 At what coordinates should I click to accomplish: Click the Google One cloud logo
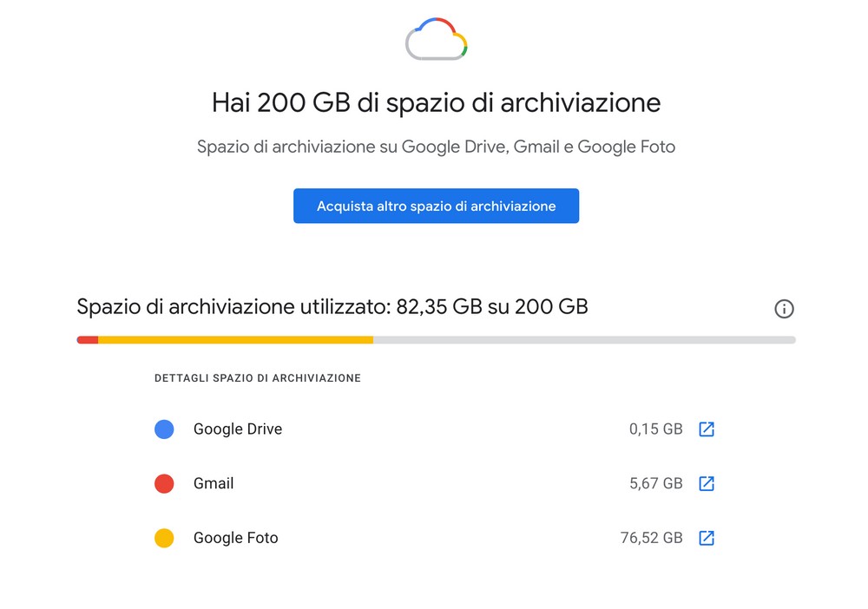437,39
